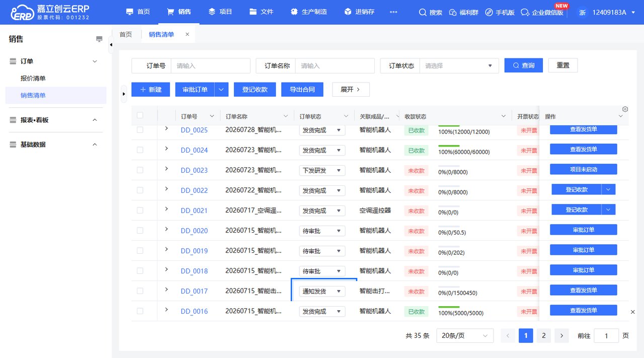Click the monitor icon beside 销售 sidebar title

pyautogui.click(x=99, y=39)
